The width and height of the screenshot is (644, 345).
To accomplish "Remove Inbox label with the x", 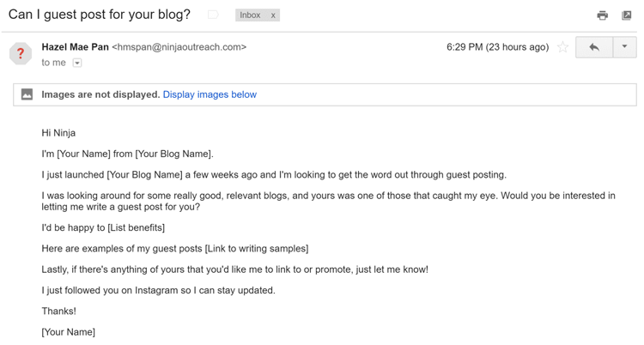I will (x=273, y=15).
